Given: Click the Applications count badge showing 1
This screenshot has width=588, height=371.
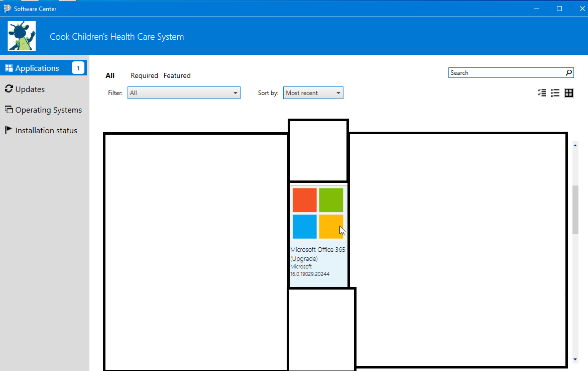Looking at the screenshot, I should pos(78,67).
